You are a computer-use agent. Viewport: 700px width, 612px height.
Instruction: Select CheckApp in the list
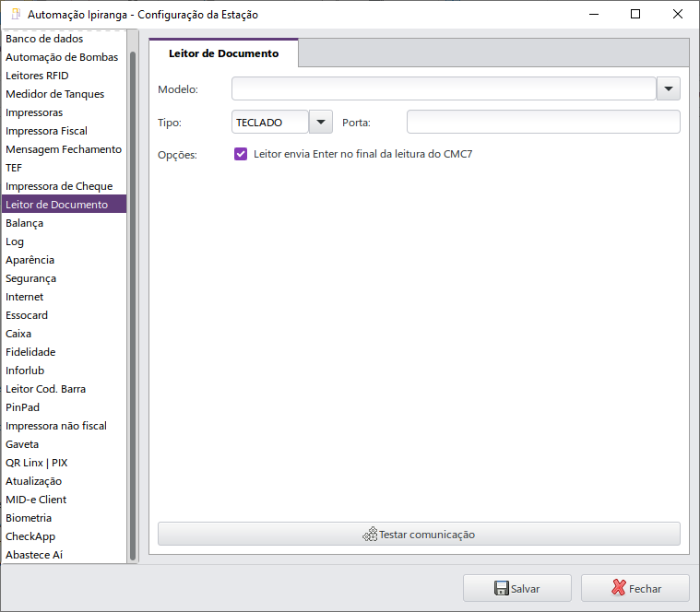[x=65, y=536]
